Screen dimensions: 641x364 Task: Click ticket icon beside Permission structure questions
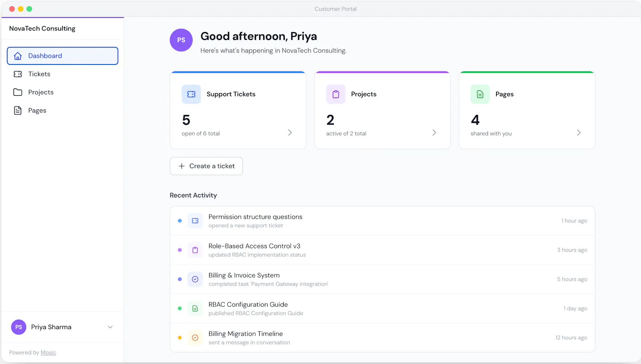pos(195,221)
